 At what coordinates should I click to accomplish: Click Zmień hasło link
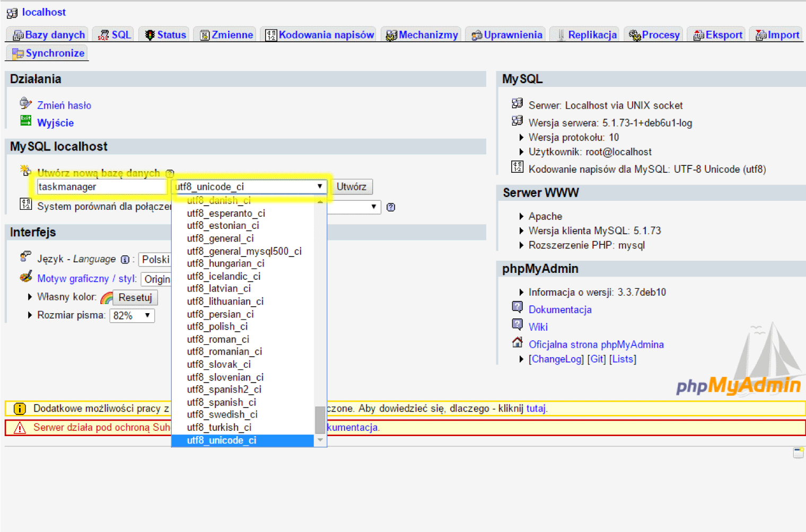[64, 105]
